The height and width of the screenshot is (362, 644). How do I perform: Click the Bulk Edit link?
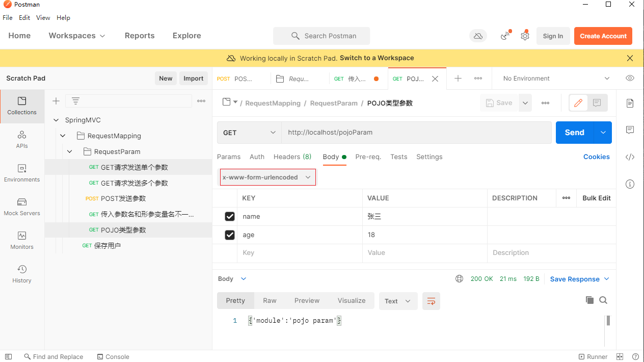[596, 198]
